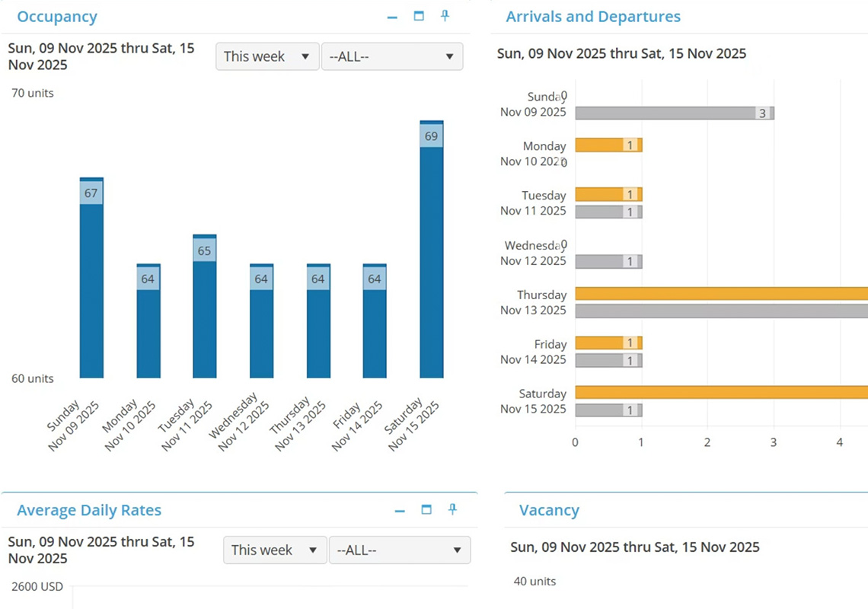
Task: Click Monday's orange arrivals bar
Action: pyautogui.click(x=607, y=145)
